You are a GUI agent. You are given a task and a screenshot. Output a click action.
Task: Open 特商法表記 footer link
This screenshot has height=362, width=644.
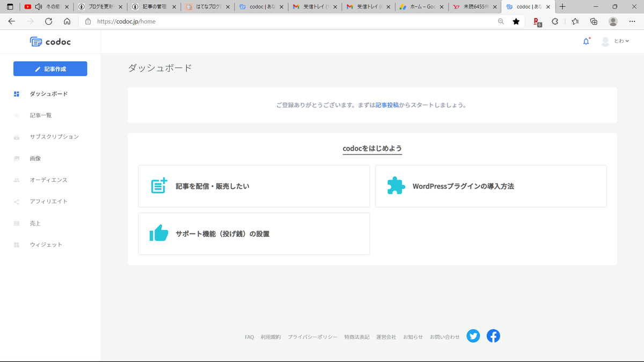(x=357, y=337)
